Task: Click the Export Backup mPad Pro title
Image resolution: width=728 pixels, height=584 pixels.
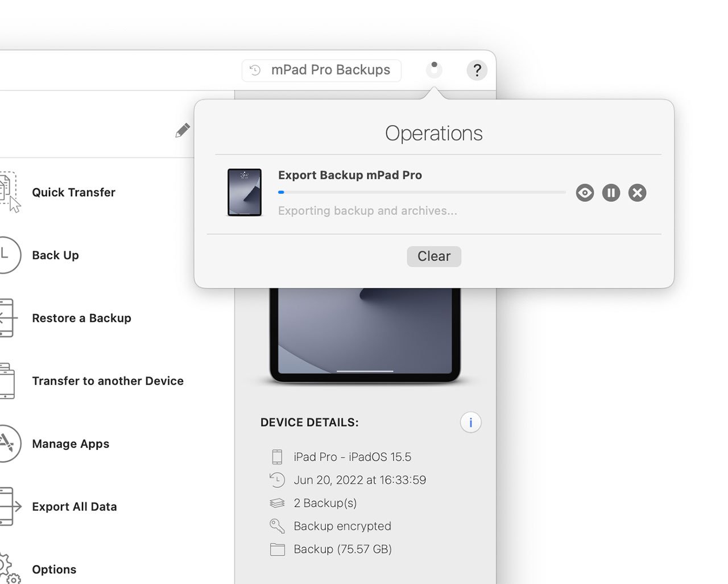Action: [x=350, y=175]
